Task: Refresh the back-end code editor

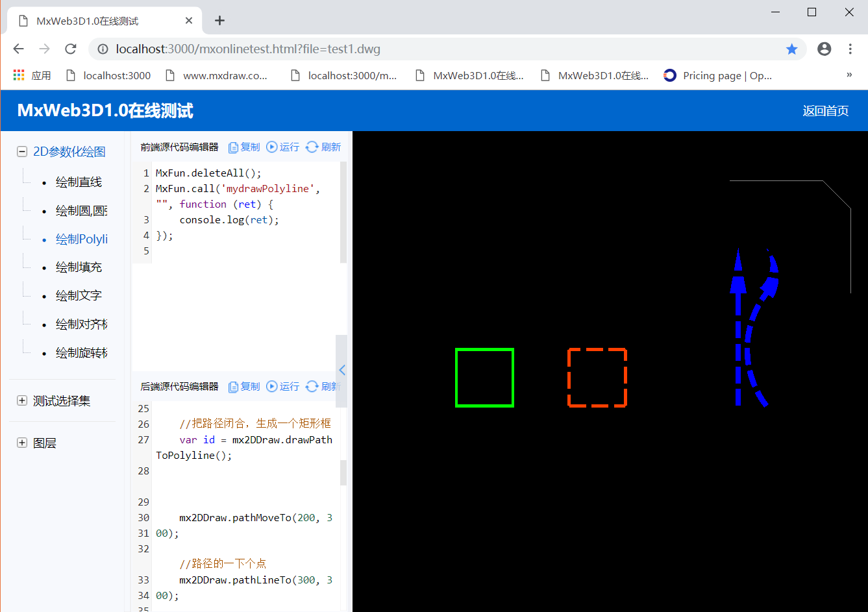Action: pyautogui.click(x=323, y=387)
